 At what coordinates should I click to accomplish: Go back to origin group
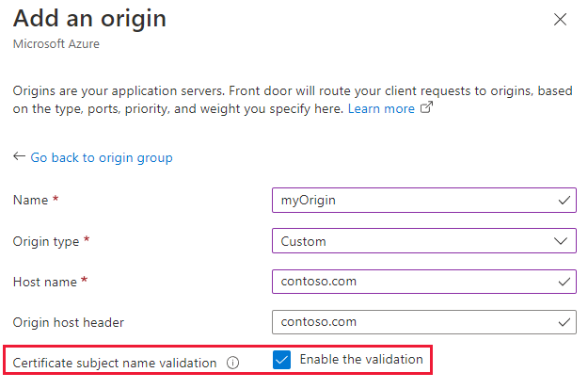(x=102, y=157)
